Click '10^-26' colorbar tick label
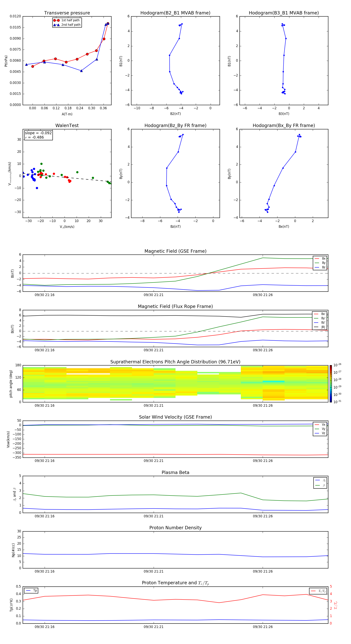Screen dimensions: 351x644 337,365
